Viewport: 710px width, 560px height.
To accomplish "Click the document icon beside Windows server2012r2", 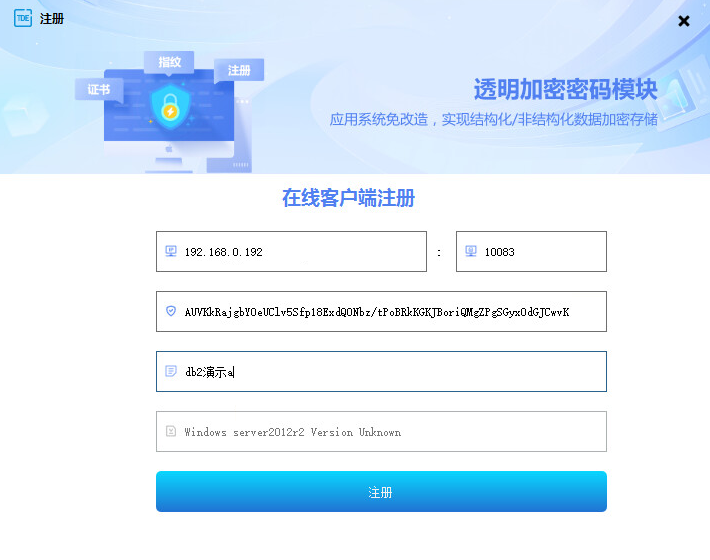I will pos(171,431).
